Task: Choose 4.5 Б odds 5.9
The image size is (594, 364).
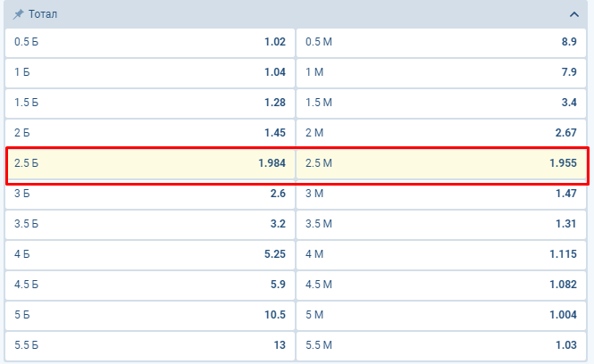Action: coord(149,285)
